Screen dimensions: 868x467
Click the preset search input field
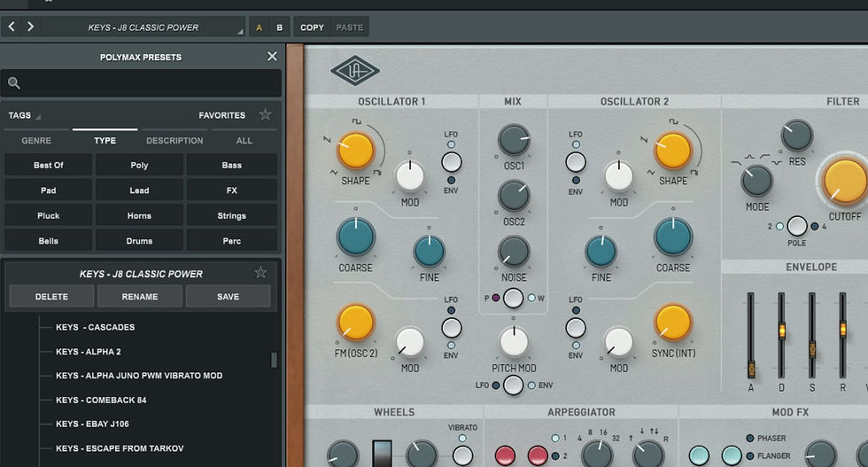point(141,83)
